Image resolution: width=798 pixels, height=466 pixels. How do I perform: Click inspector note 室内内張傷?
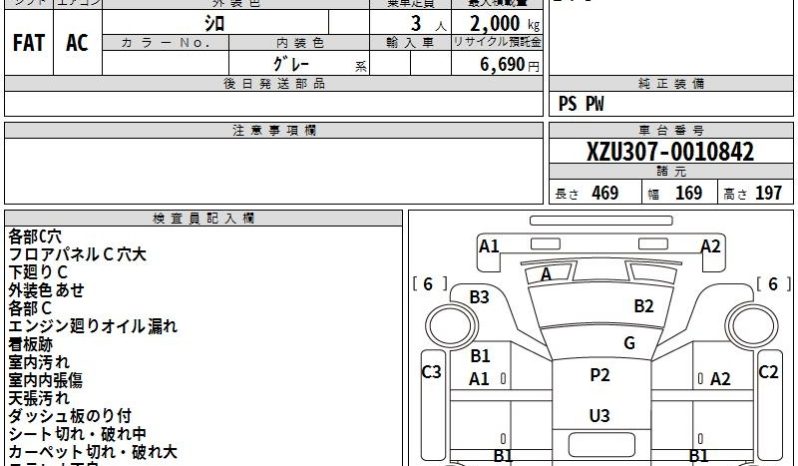click(x=45, y=380)
